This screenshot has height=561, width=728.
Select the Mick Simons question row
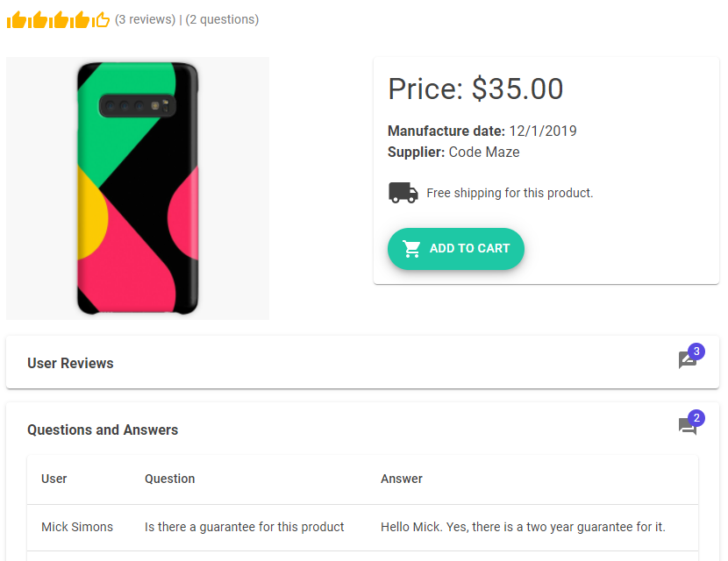(244, 527)
